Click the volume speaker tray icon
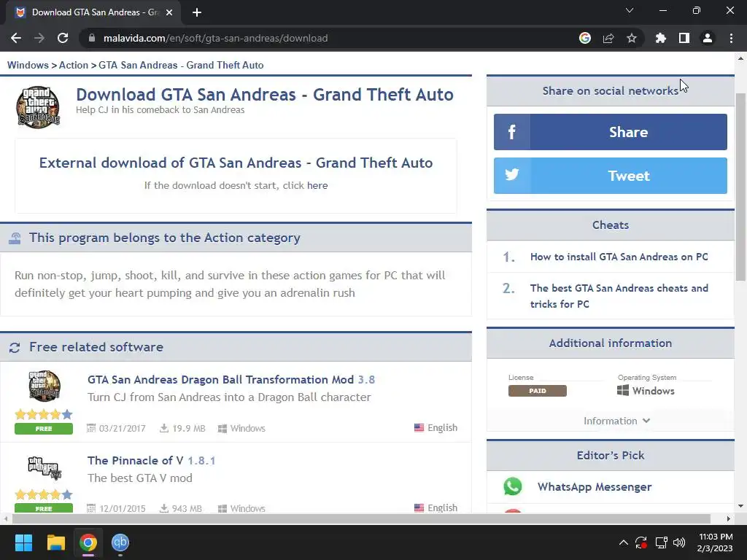 coord(679,542)
